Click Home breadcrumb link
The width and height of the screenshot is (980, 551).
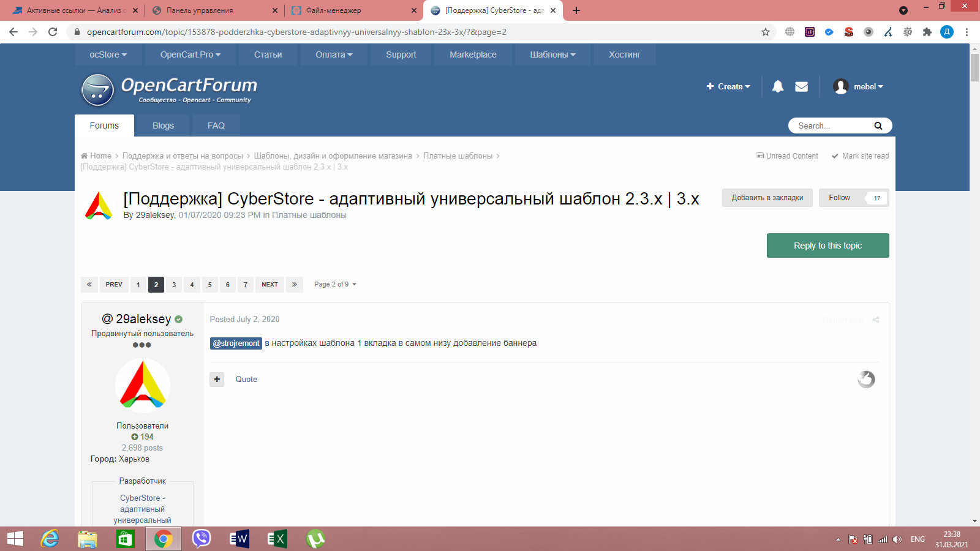coord(96,156)
